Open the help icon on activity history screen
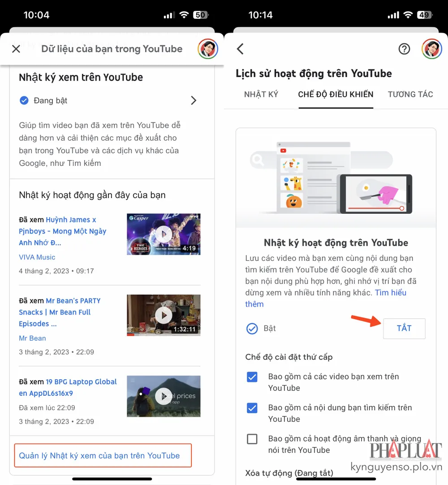The width and height of the screenshot is (448, 485). (404, 49)
